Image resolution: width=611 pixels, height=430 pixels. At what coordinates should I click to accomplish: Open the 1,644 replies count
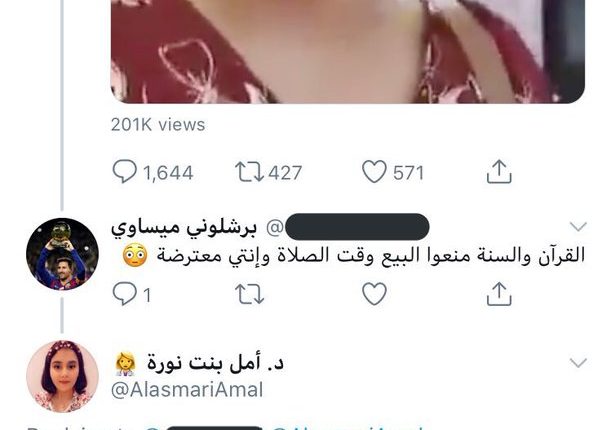pos(168,173)
